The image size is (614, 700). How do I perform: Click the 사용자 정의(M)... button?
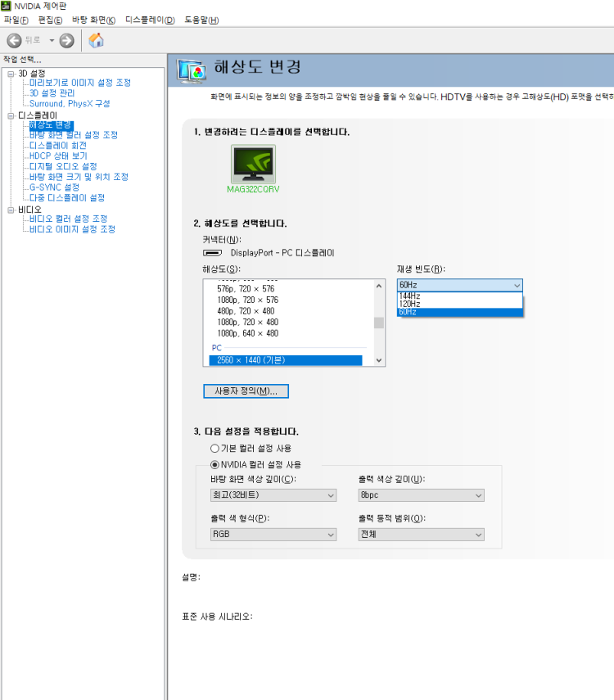point(246,391)
